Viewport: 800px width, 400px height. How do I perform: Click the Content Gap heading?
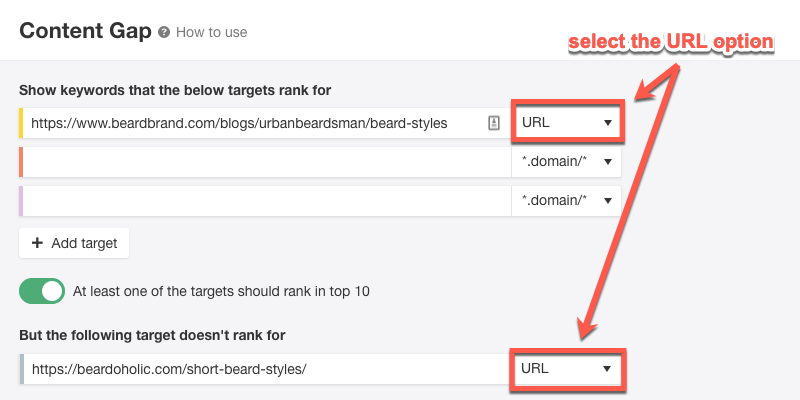click(85, 31)
